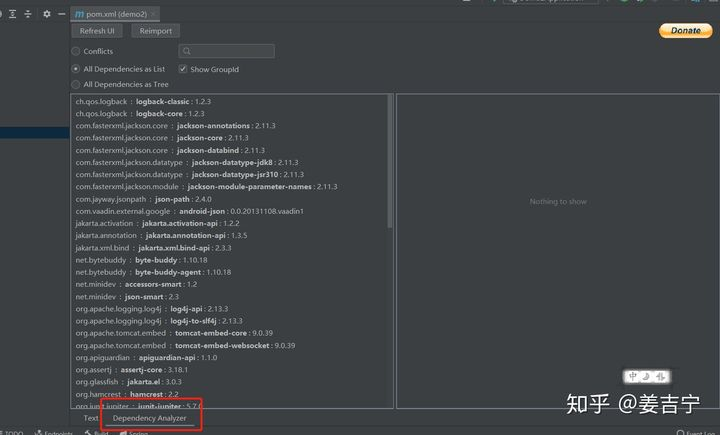
Task: Select jackson-core : 2.11.3 row
Action: 162,138
